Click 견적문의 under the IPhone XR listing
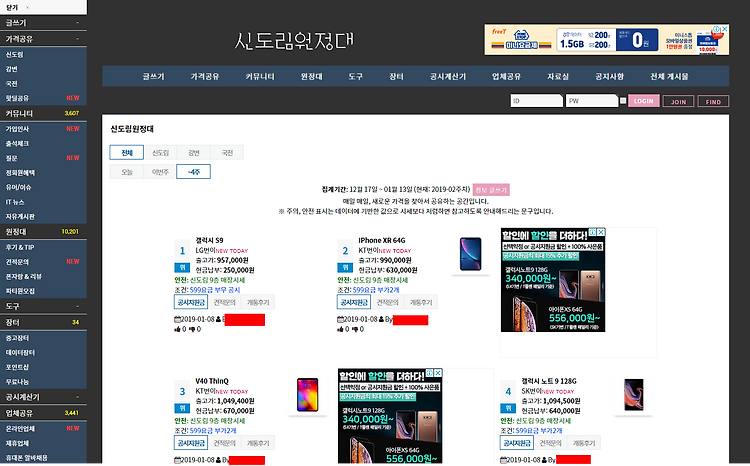Image resolution: width=750 pixels, height=466 pixels. coord(387,302)
